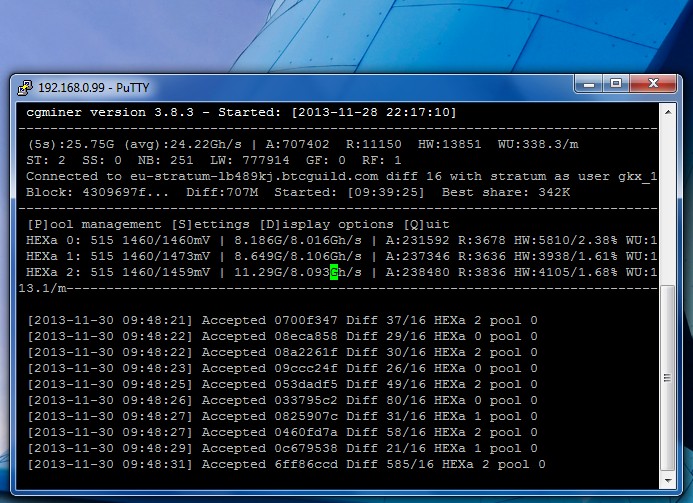The image size is (693, 503).
Task: Click log line with share '0460fd7a'
Action: [282, 432]
